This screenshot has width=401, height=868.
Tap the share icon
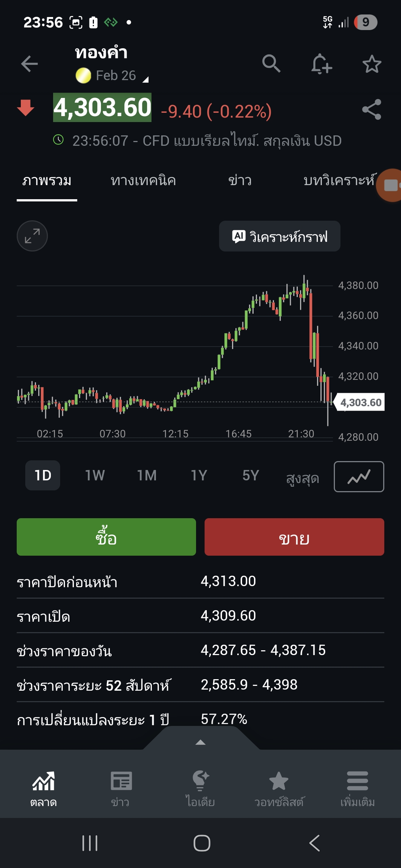372,109
